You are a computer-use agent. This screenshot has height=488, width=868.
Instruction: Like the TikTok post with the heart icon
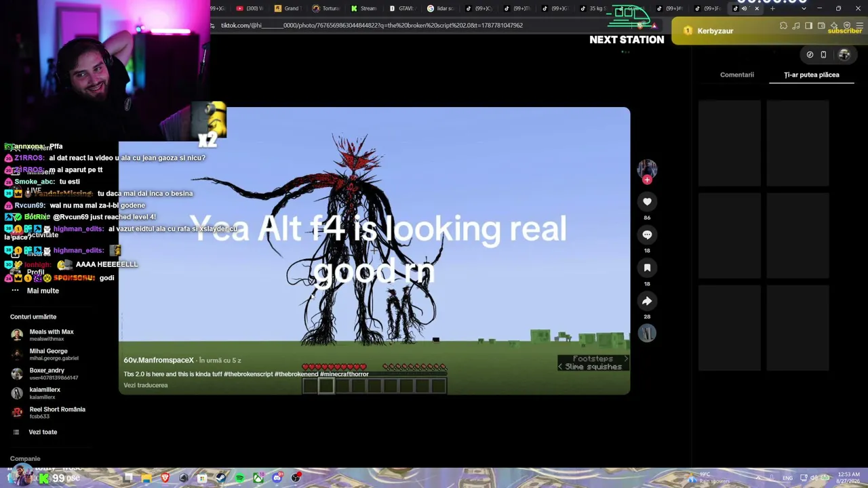647,201
